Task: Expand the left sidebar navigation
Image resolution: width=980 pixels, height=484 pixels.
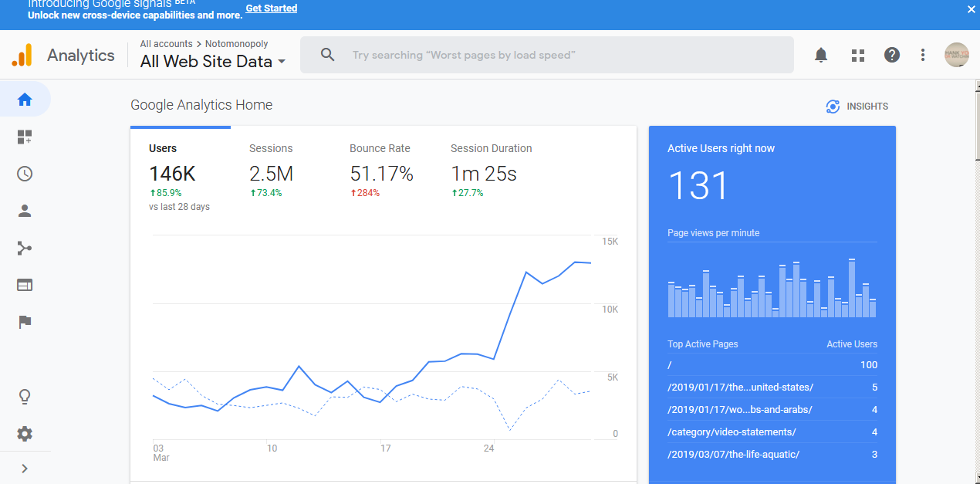Action: [25, 468]
